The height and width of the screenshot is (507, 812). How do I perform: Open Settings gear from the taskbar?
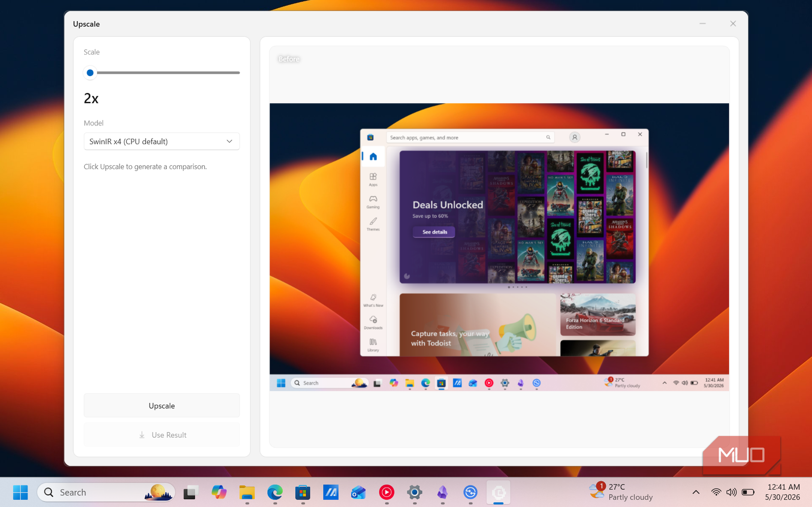(414, 492)
